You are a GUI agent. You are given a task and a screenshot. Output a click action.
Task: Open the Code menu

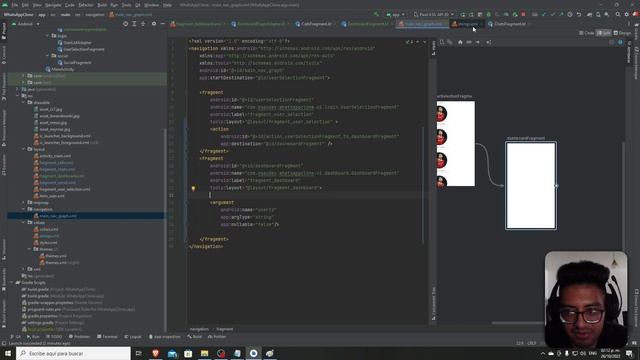pyautogui.click(x=70, y=5)
